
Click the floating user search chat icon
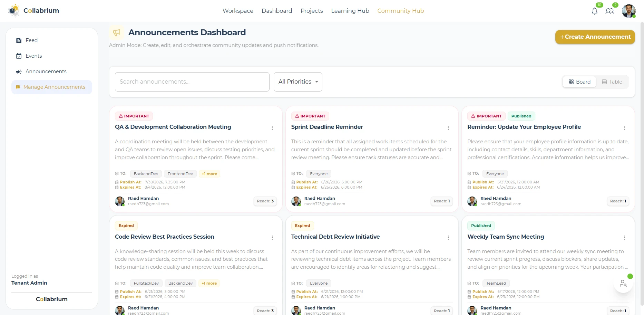(x=623, y=284)
